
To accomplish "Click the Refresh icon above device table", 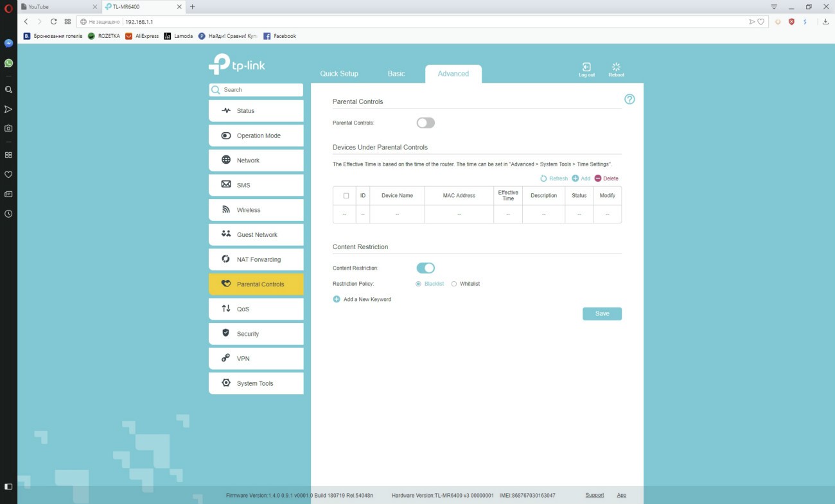I will tap(543, 178).
